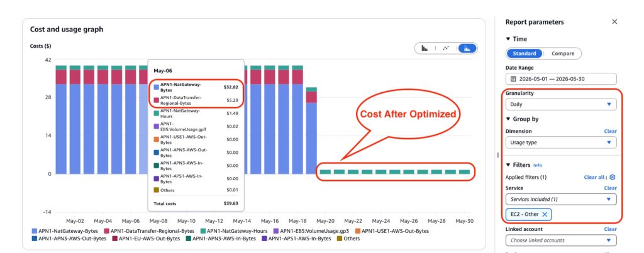Click the Applied filters (1) label

(x=526, y=177)
